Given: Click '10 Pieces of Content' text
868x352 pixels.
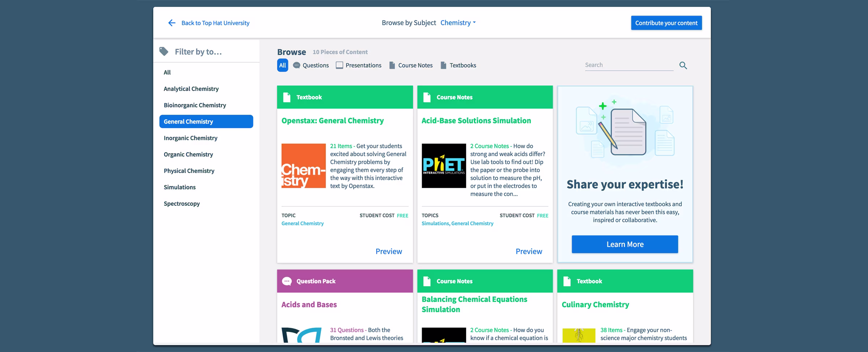Looking at the screenshot, I should click(340, 52).
